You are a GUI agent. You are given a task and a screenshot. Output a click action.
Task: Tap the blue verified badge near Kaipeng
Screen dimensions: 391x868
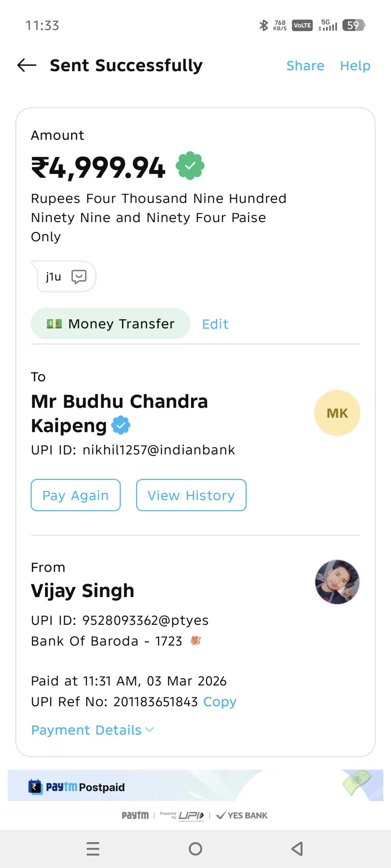[121, 425]
